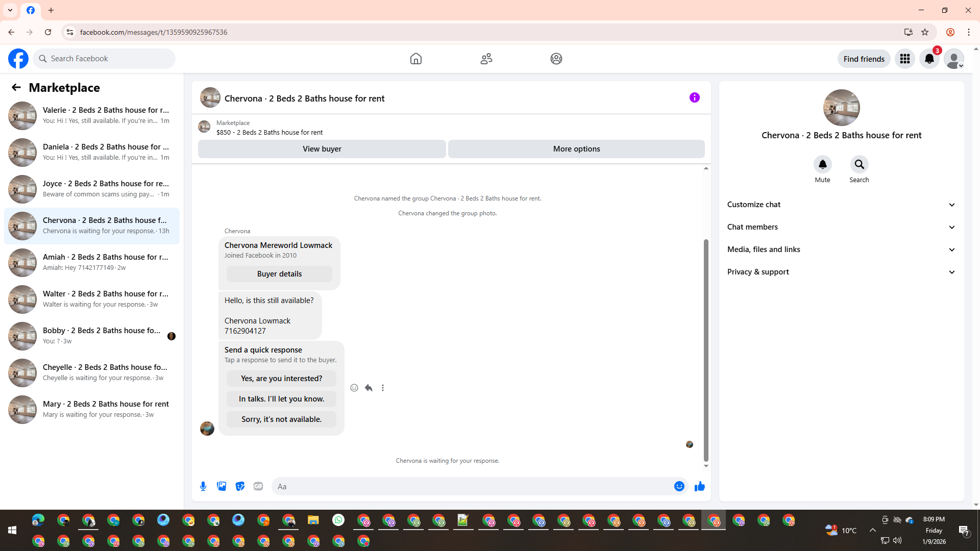980x551 pixels.
Task: Attach a file using the photo icon
Action: coord(222,486)
